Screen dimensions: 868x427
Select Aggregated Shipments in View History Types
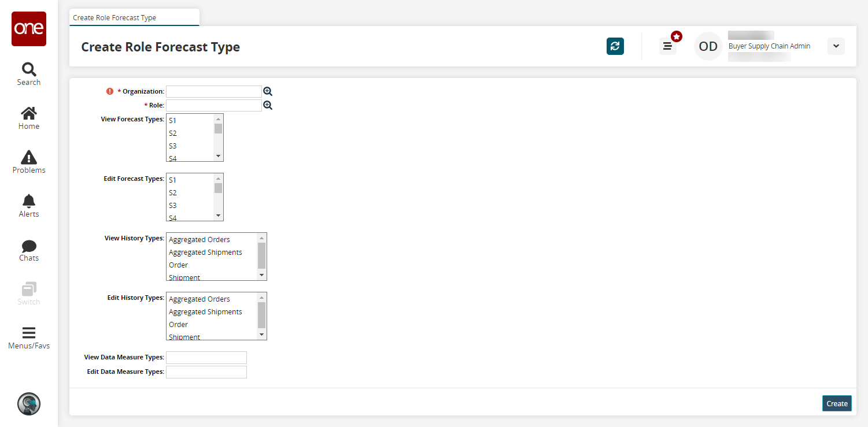tap(212, 253)
